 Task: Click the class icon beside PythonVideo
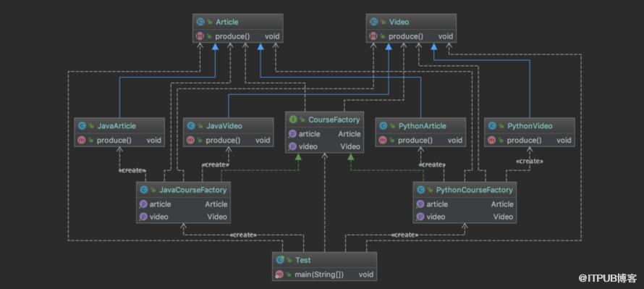492,126
